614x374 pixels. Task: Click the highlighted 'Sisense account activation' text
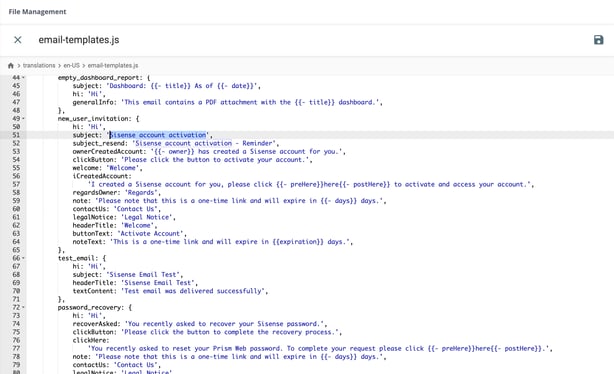tap(158, 135)
